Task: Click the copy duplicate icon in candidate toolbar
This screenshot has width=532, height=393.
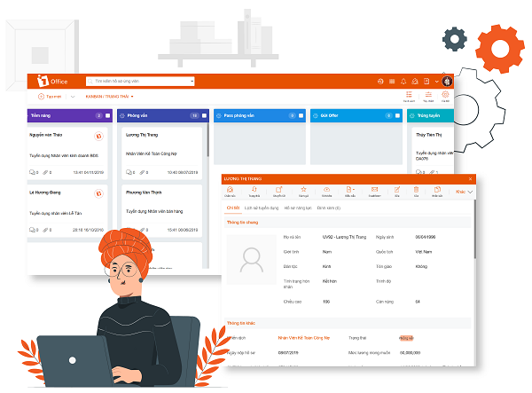Action: (x=437, y=189)
